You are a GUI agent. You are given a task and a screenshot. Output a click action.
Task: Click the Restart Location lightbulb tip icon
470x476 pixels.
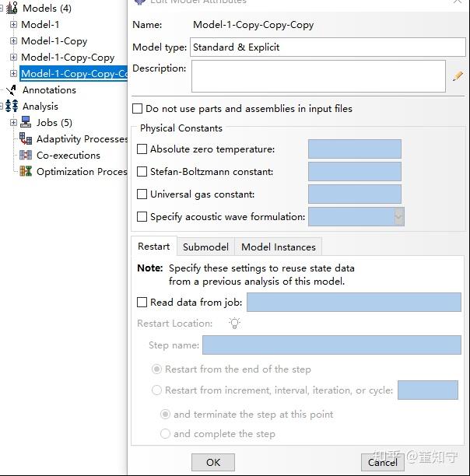235,324
